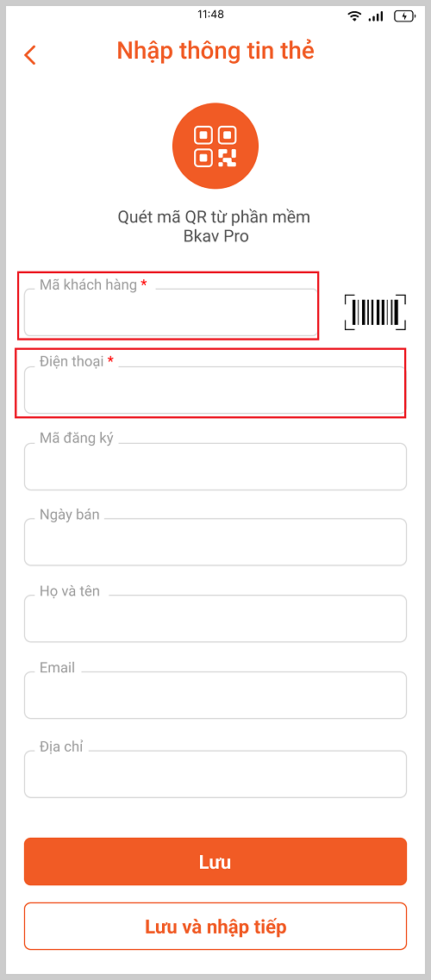This screenshot has height=980, width=431.
Task: Focus the Mã khách hàng input field
Action: (171, 312)
